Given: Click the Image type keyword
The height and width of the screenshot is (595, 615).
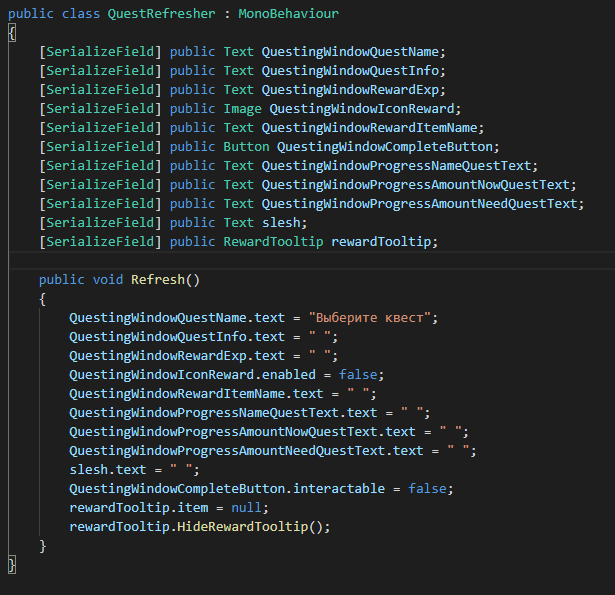Looking at the screenshot, I should [242, 109].
